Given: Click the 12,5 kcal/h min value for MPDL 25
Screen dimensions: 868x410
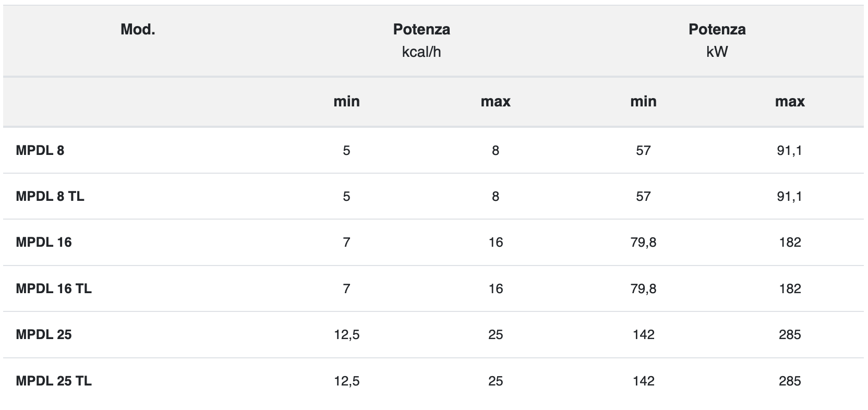Looking at the screenshot, I should [x=347, y=334].
